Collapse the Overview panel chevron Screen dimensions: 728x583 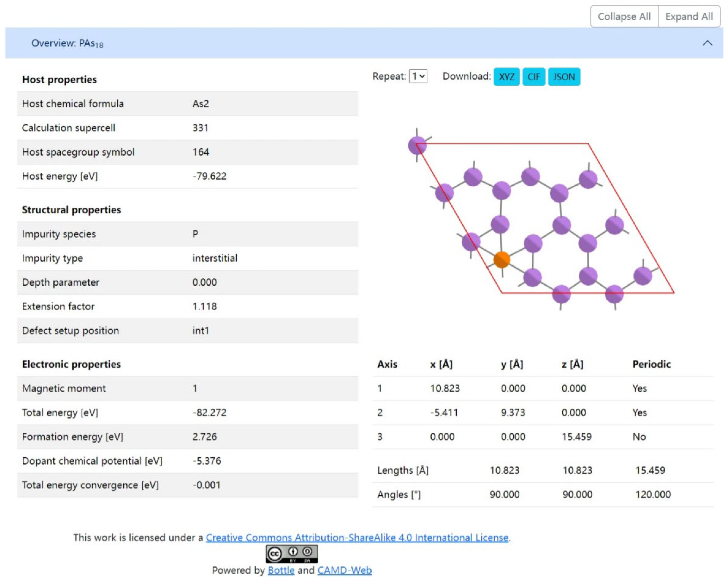click(x=707, y=43)
